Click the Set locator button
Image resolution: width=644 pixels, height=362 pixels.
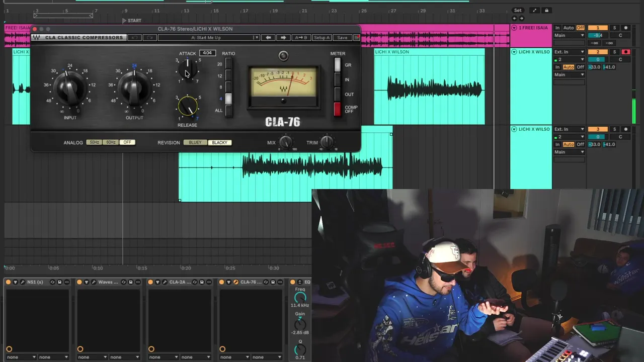pos(518,10)
